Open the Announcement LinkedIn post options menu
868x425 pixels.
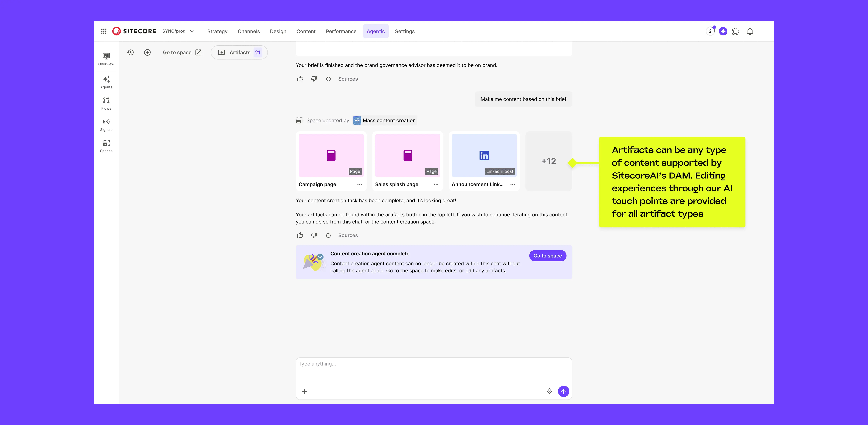click(512, 184)
